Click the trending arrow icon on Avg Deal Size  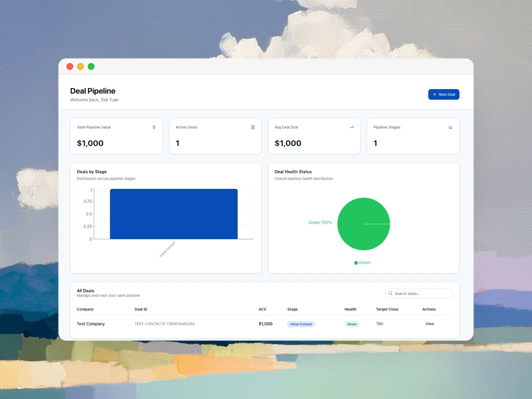point(352,127)
